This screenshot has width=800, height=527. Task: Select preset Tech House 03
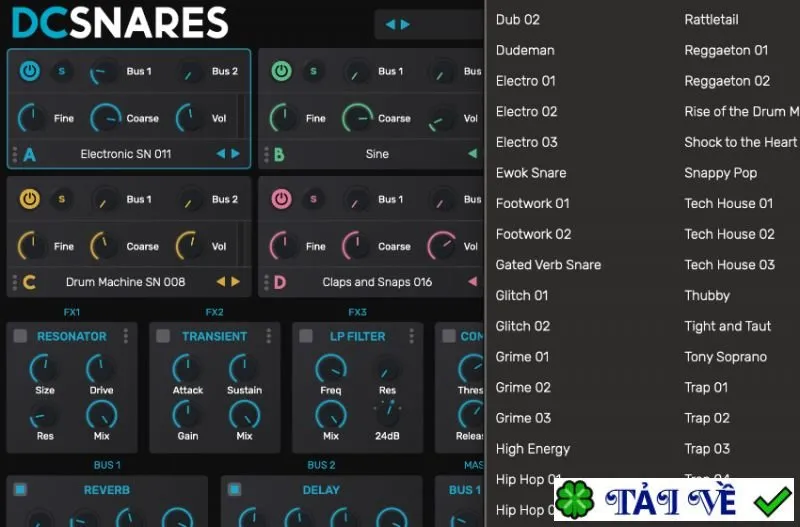tap(729, 264)
